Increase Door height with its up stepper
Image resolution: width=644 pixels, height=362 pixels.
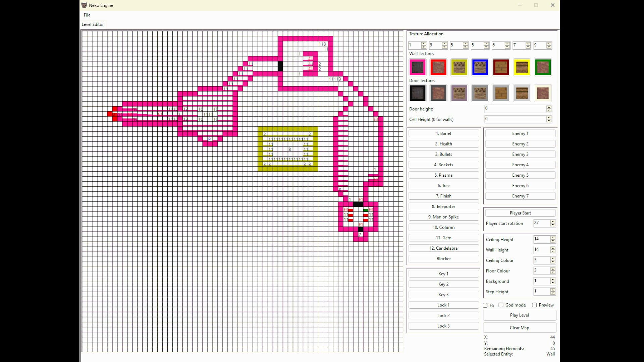[x=549, y=107]
